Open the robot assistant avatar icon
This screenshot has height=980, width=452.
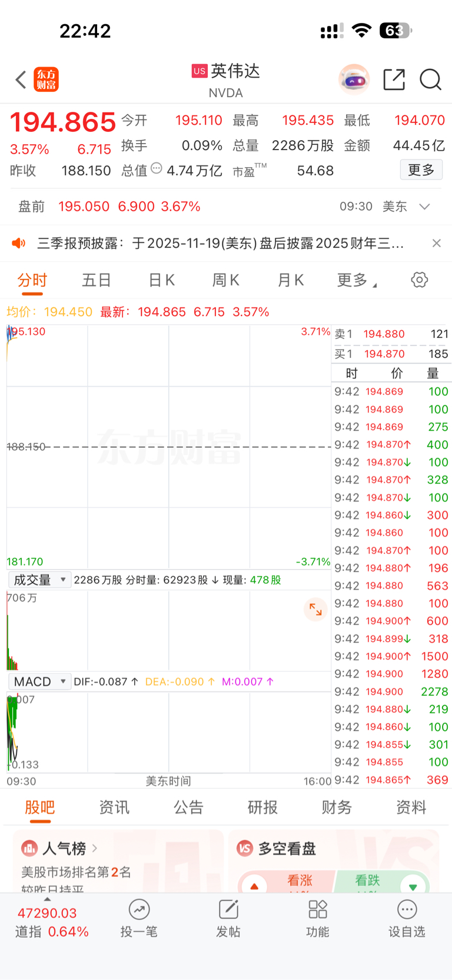coord(354,79)
